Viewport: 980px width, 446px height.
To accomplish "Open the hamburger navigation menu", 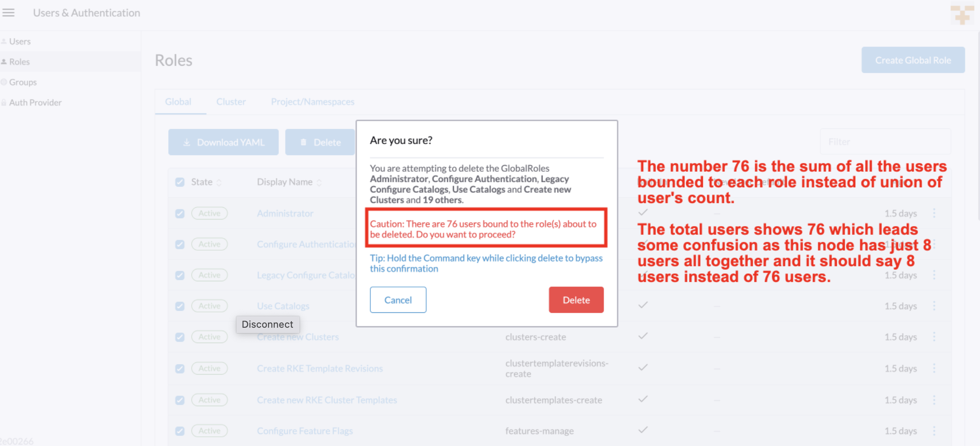I will coord(9,13).
